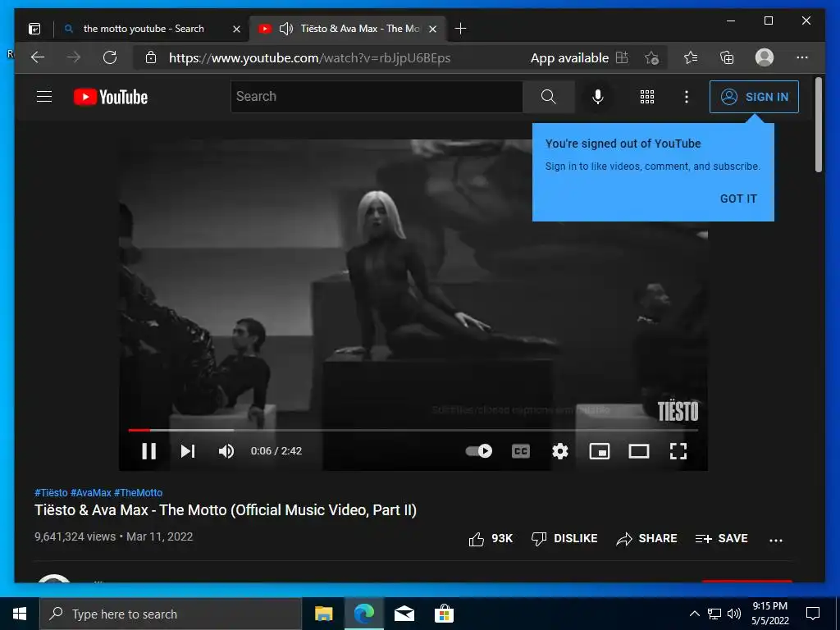The height and width of the screenshot is (630, 840).
Task: Open the YouTube guide hamburger menu
Action: click(44, 97)
